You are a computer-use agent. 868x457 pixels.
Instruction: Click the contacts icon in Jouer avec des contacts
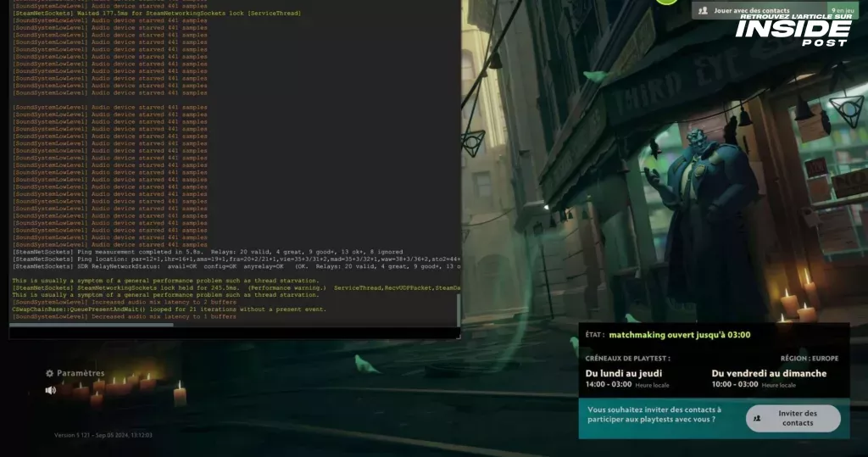(x=703, y=10)
